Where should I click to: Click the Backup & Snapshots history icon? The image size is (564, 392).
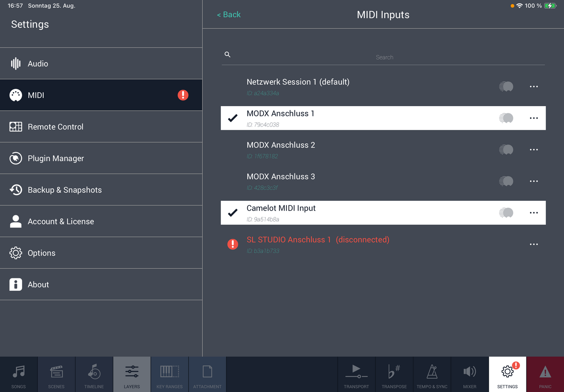[16, 190]
